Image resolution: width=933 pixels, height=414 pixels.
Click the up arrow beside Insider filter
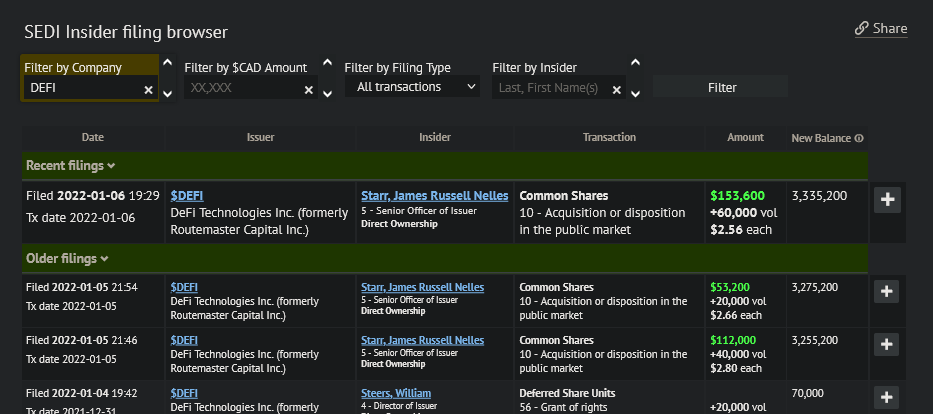click(x=635, y=63)
